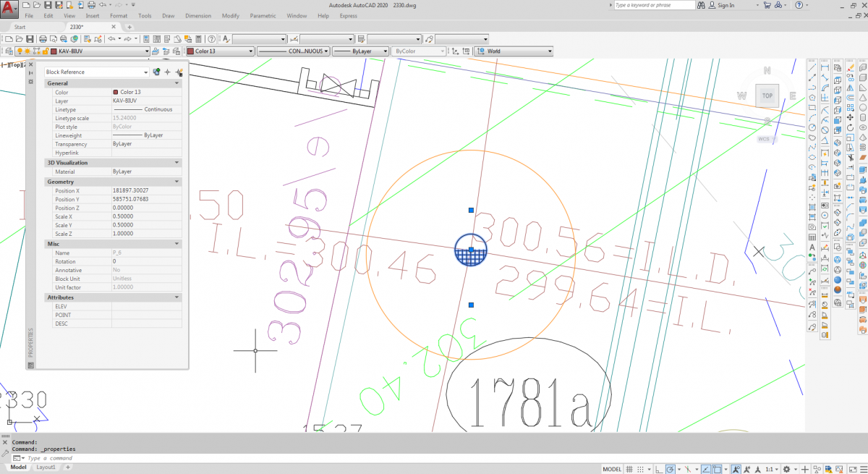Click Sign In link
The height and width of the screenshot is (474, 868).
pos(726,5)
